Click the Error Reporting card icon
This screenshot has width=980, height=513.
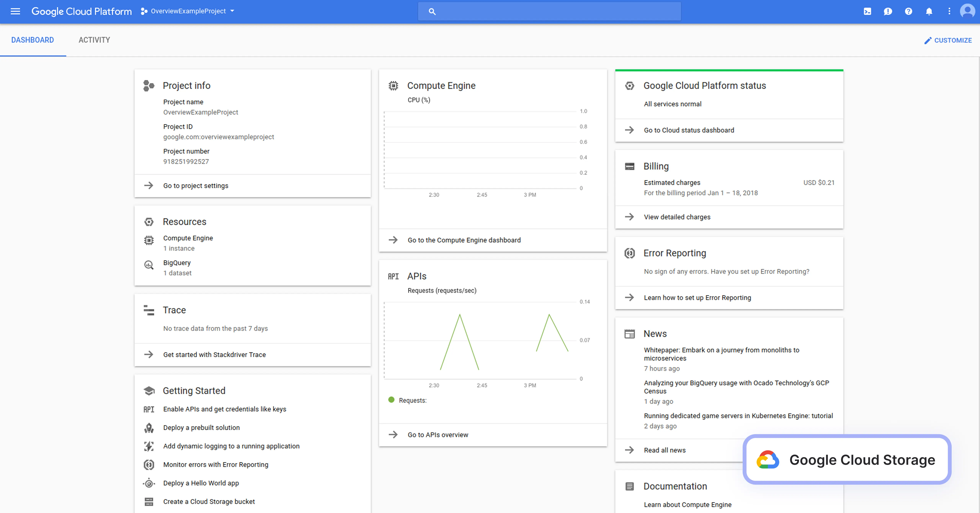coord(630,253)
